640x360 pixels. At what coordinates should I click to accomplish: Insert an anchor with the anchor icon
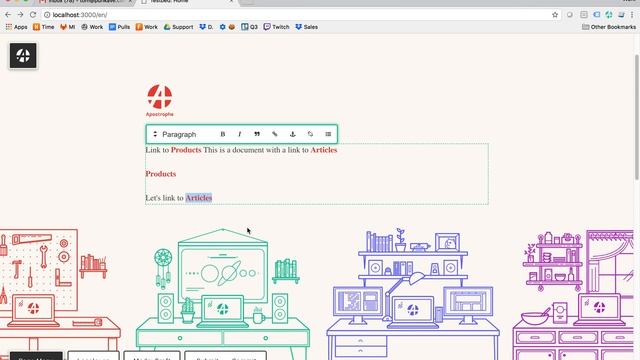[x=292, y=134]
